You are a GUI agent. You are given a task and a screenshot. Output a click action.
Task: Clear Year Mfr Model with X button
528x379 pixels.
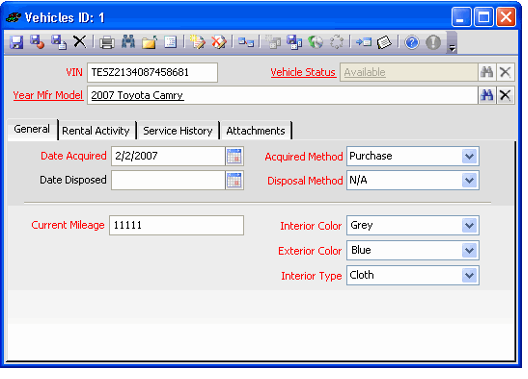coord(505,95)
